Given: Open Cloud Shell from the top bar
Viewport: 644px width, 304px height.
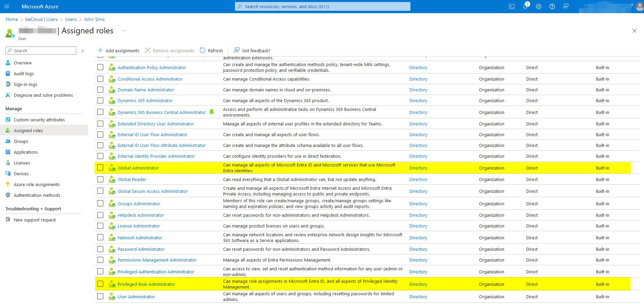Looking at the screenshot, I should tap(512, 6).
